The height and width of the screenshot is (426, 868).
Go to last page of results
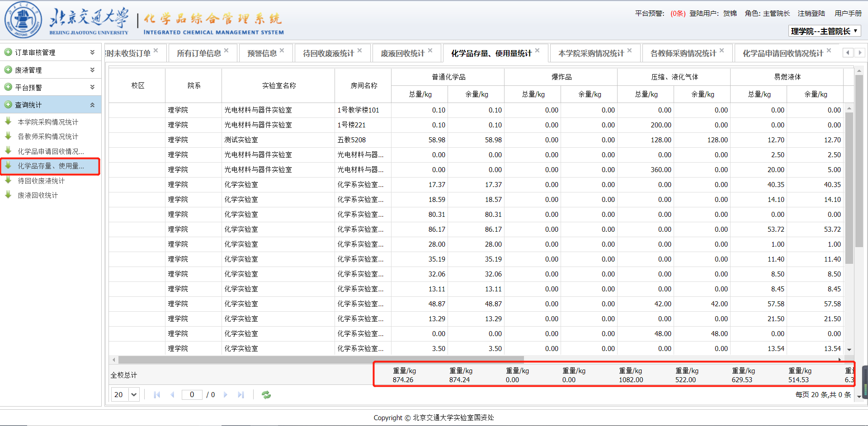point(241,395)
